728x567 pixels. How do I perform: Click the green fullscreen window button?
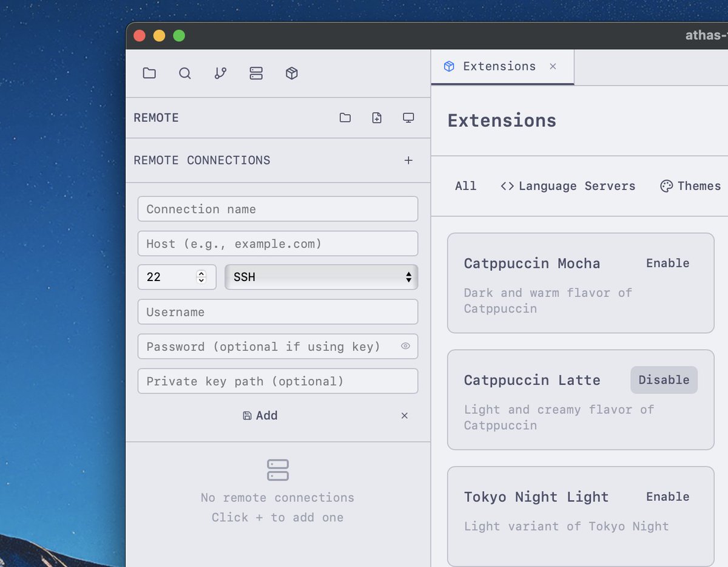click(x=179, y=36)
